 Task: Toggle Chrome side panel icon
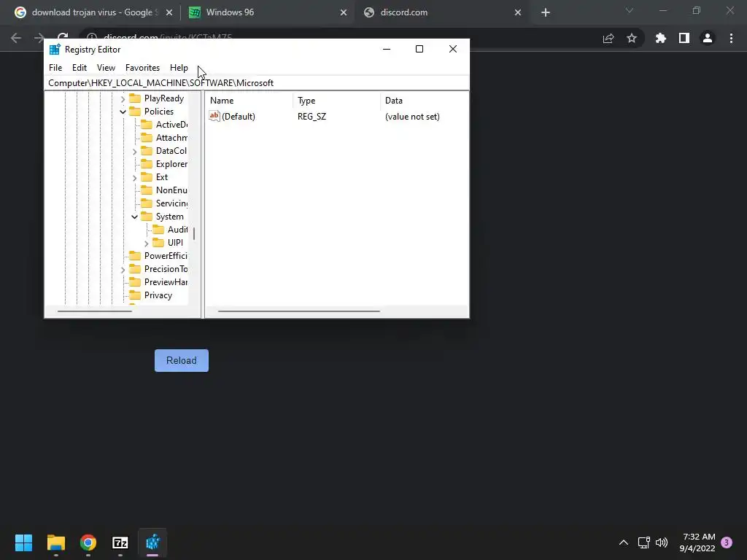coord(684,38)
